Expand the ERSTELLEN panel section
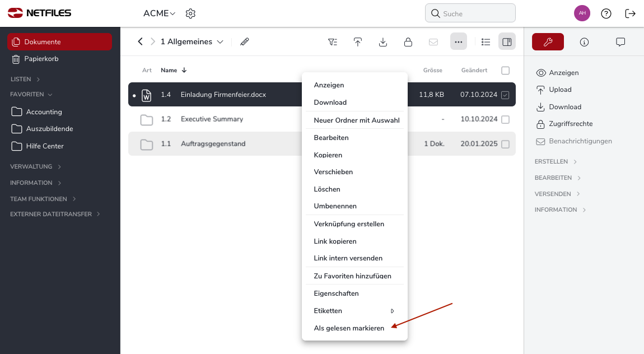644x354 pixels. point(556,162)
